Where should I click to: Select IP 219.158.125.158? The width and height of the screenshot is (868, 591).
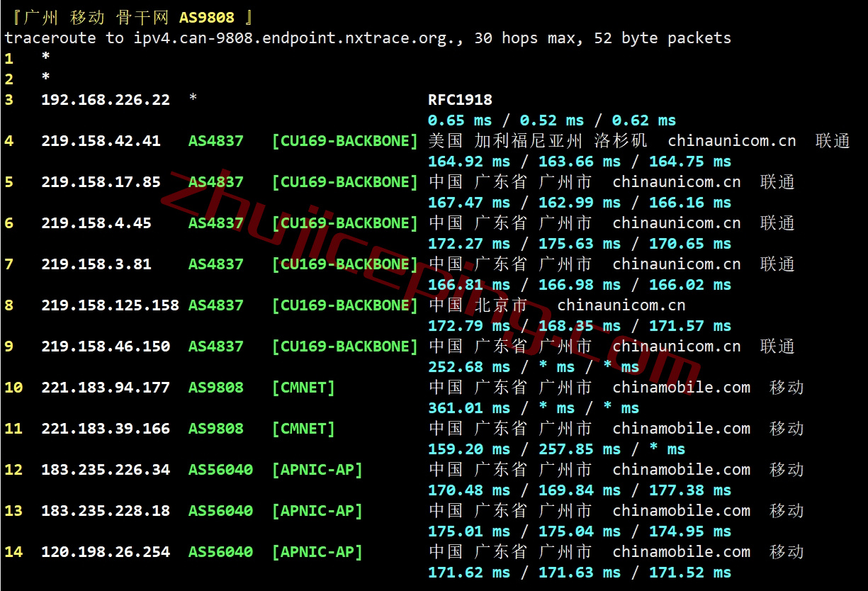pyautogui.click(x=110, y=305)
